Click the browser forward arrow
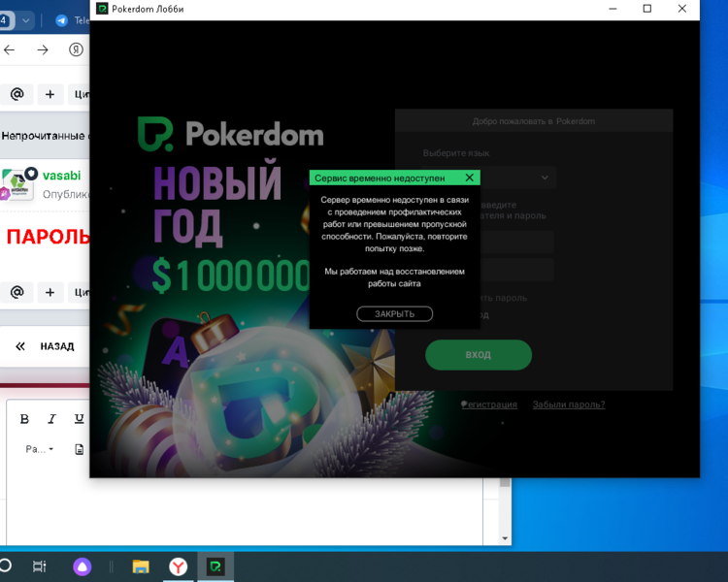The width and height of the screenshot is (728, 582). [x=43, y=49]
